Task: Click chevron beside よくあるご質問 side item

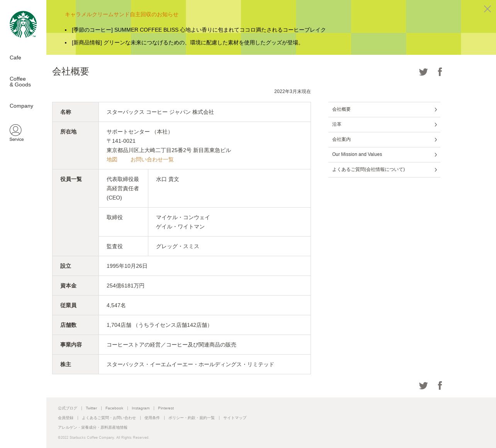Action: pos(436,170)
